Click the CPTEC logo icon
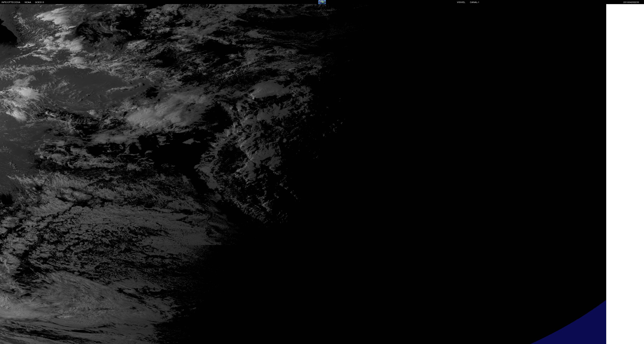 pyautogui.click(x=322, y=2)
